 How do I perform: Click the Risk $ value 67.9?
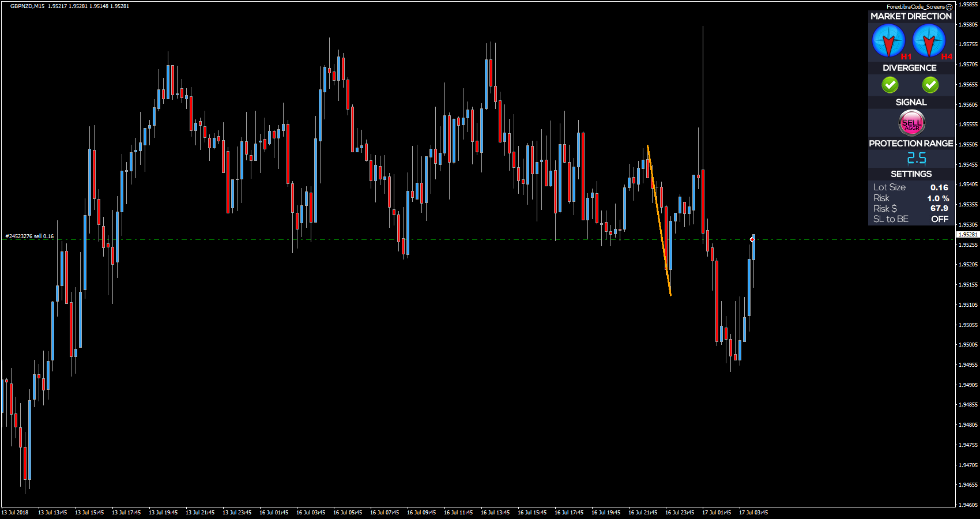[939, 209]
